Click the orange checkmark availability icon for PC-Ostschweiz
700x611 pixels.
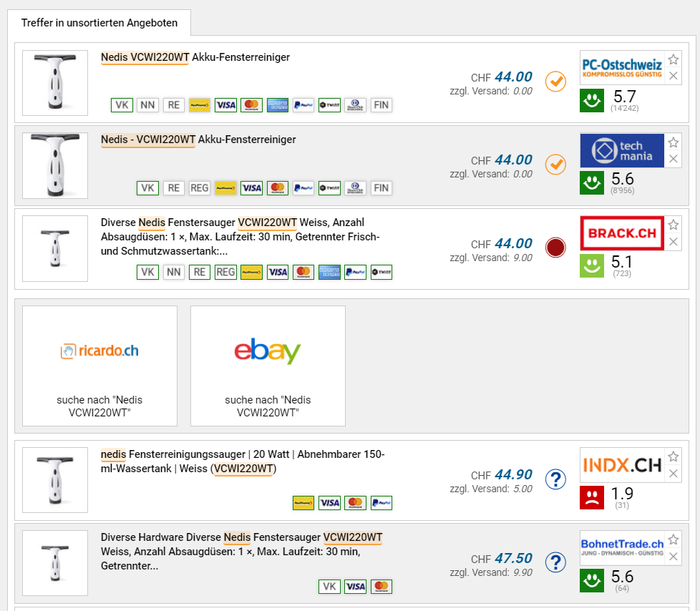pos(555,82)
